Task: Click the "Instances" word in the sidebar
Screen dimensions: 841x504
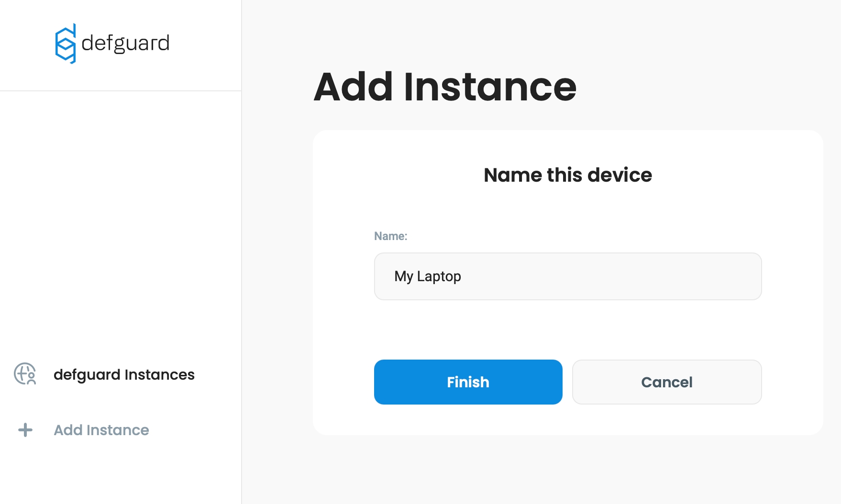Action: [159, 374]
